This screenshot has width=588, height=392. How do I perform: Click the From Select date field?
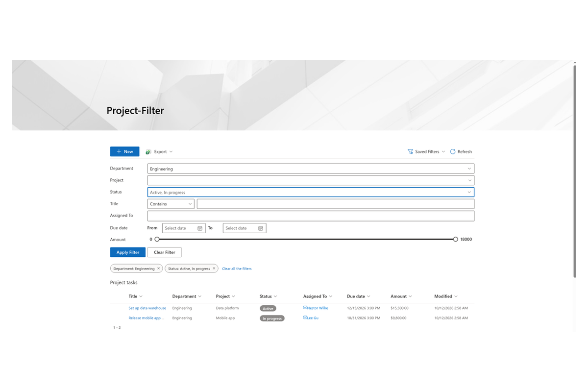click(184, 228)
